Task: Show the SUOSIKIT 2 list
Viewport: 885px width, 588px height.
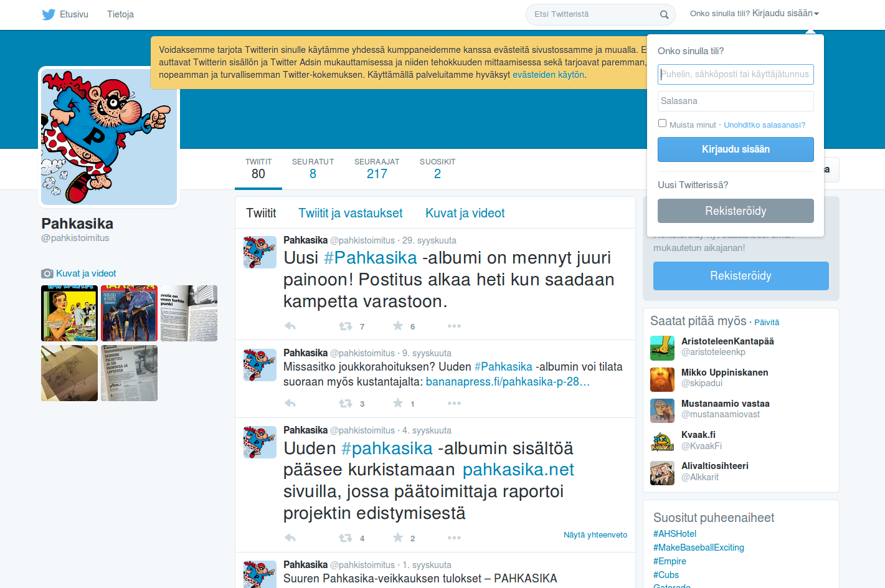Action: [437, 169]
